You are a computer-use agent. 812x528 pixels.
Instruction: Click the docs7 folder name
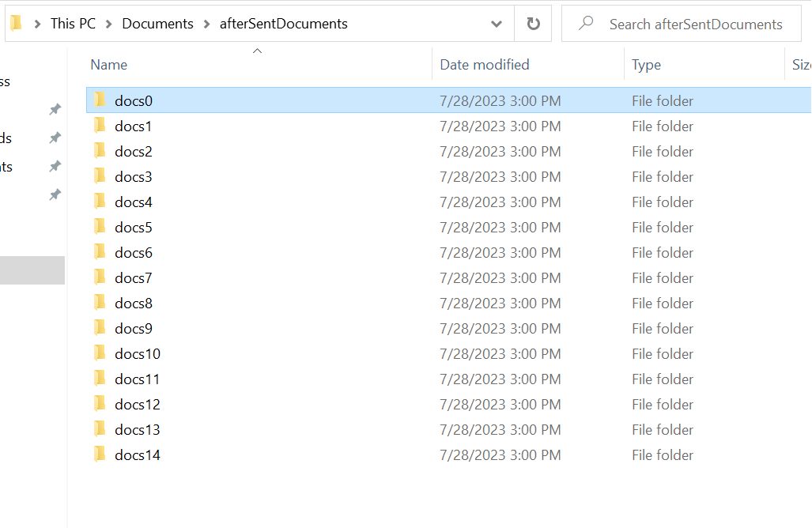tap(134, 278)
